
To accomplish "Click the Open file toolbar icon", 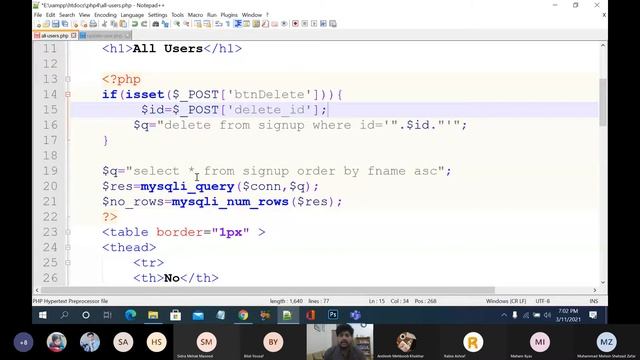I will click(47, 24).
